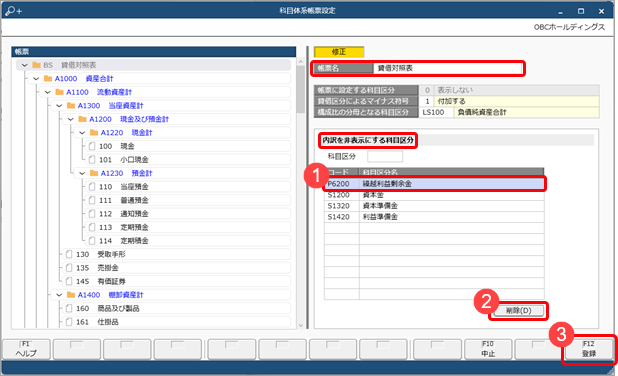Select the S1420 利益準備金 row
This screenshot has height=376, width=618.
coord(434,217)
